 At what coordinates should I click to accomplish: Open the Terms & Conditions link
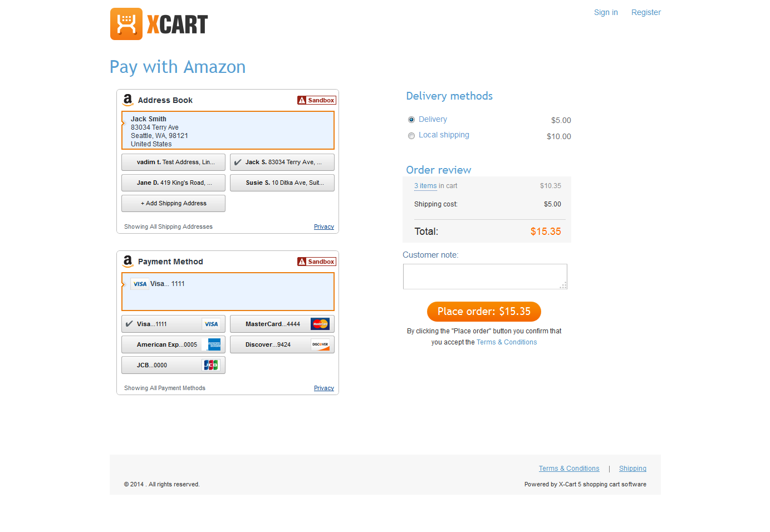[x=506, y=342]
